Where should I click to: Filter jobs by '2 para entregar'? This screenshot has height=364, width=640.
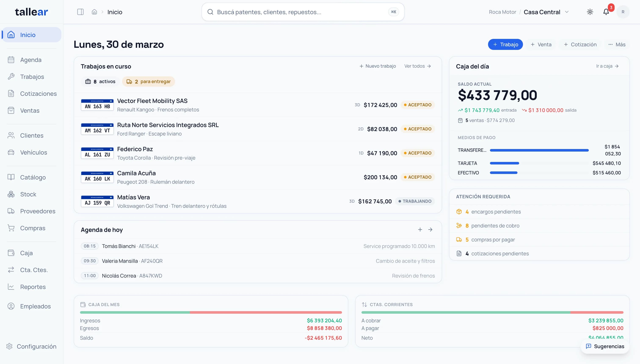pos(148,82)
